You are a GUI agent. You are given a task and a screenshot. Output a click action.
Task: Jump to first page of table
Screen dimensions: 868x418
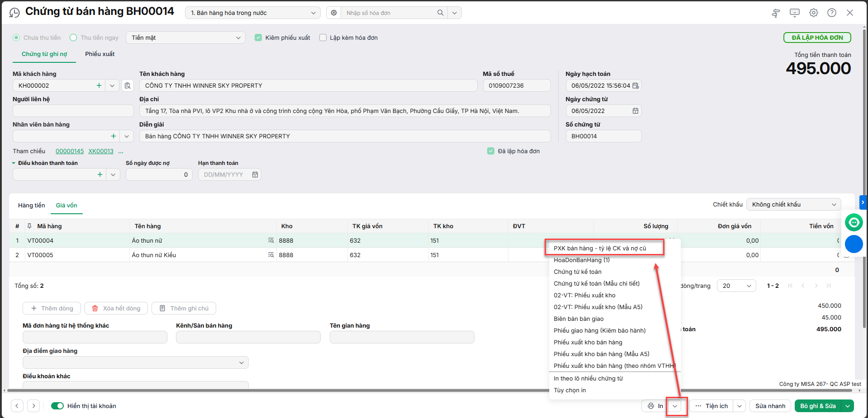coord(790,286)
